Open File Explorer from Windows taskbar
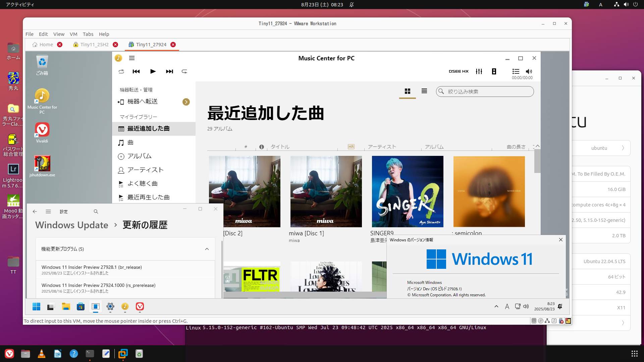This screenshot has width=644, height=362. pyautogui.click(x=66, y=306)
